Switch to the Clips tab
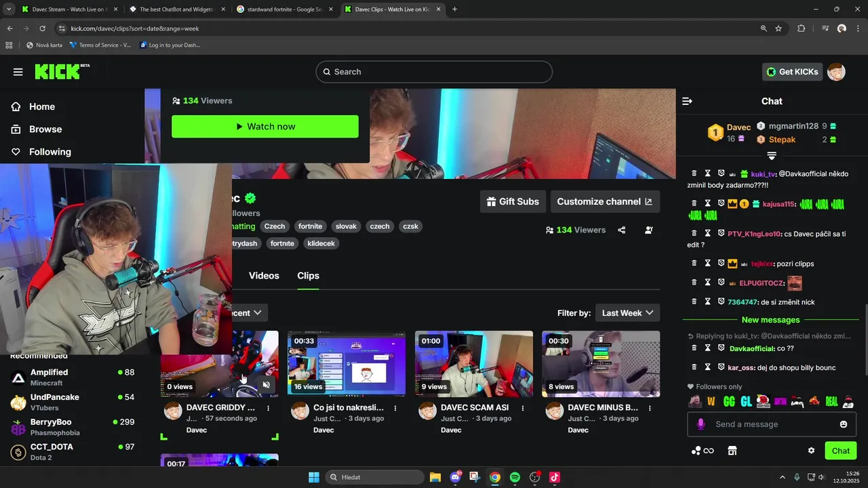 pyautogui.click(x=308, y=276)
